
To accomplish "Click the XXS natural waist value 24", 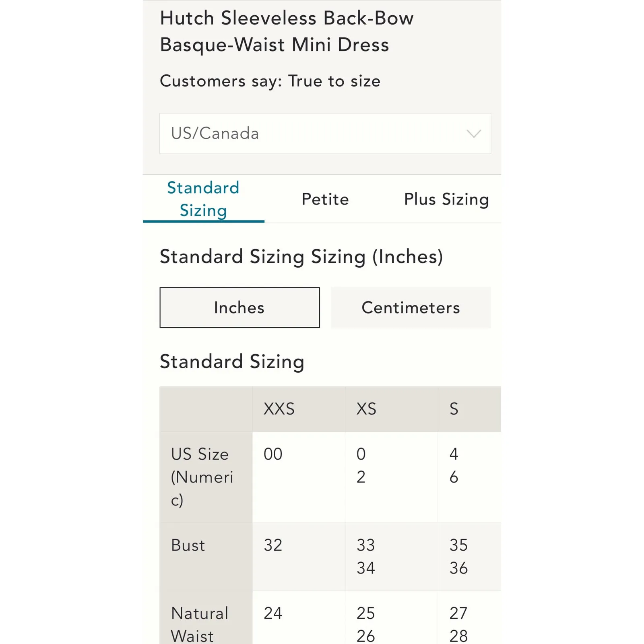I will coord(273,613).
